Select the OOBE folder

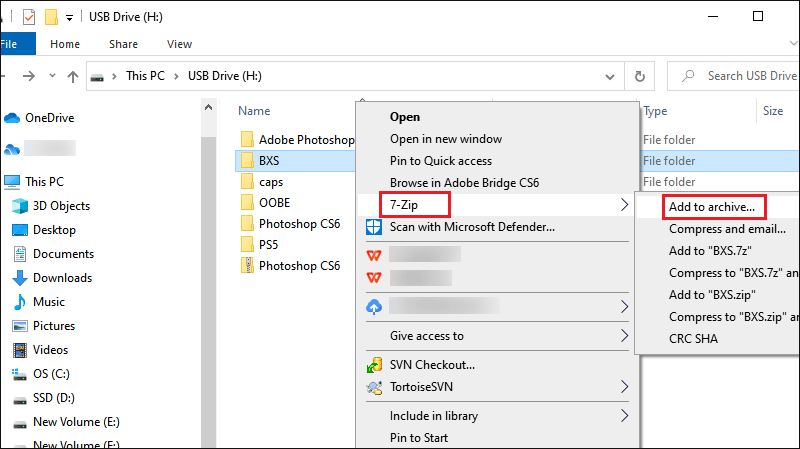click(x=274, y=203)
